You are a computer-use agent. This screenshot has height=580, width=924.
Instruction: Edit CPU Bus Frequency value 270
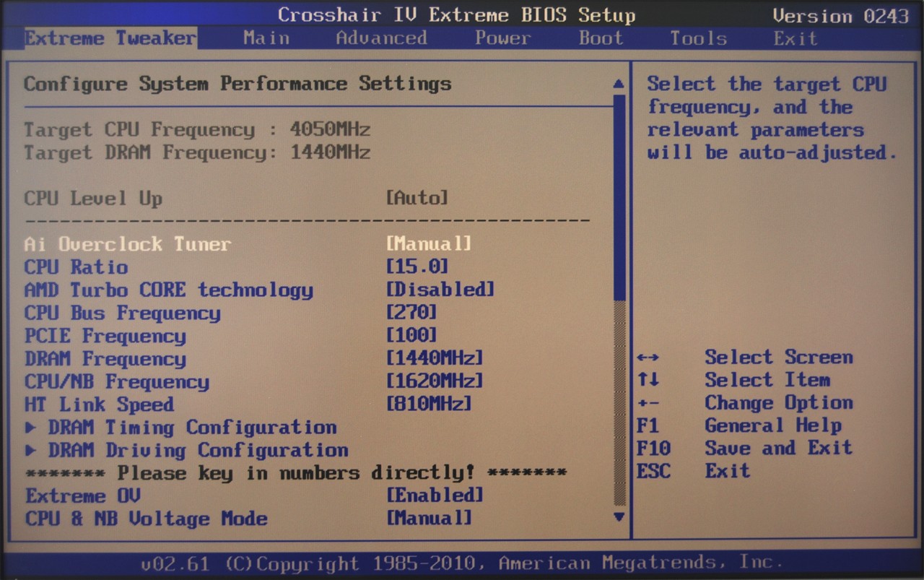[411, 313]
